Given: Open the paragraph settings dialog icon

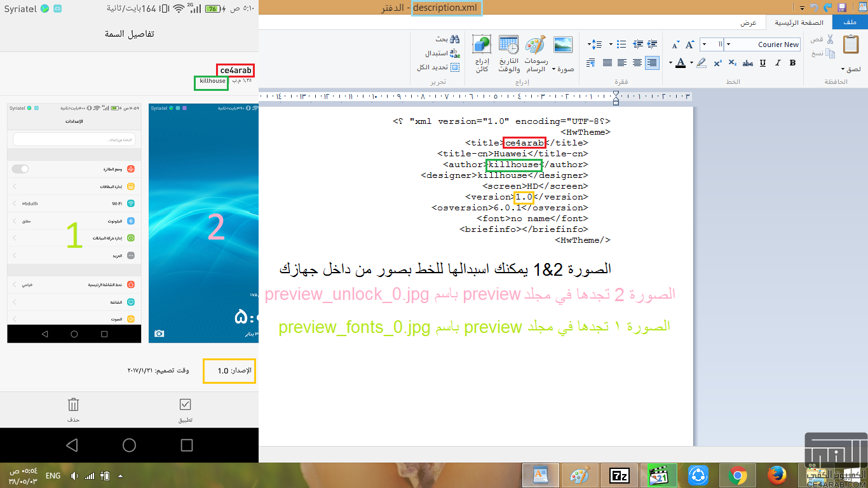Looking at the screenshot, I should (592, 63).
